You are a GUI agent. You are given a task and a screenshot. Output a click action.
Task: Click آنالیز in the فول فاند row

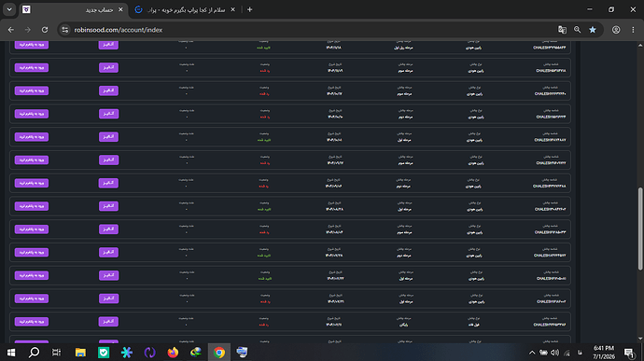[108, 321]
